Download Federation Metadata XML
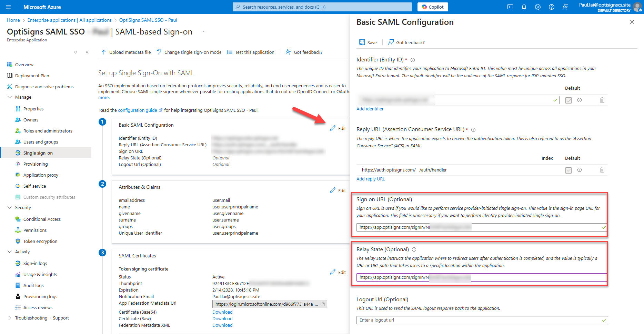Screen dimensions: 644x334 222,325
